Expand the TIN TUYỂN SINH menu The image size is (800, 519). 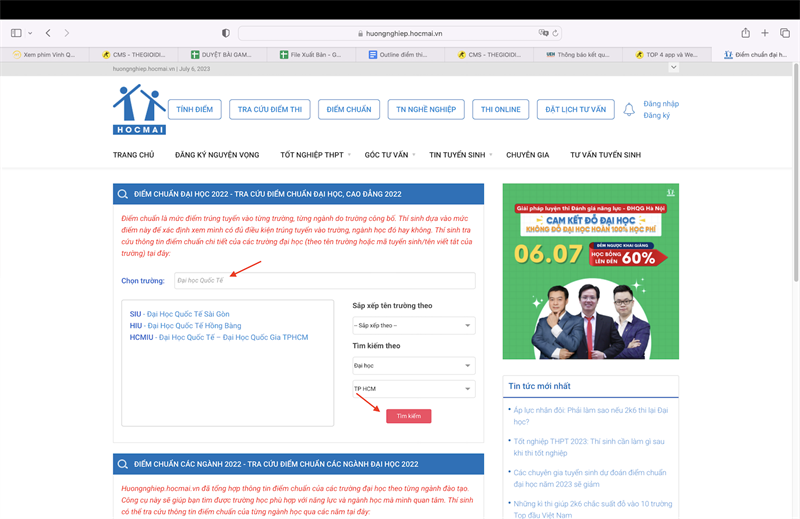[x=460, y=155]
